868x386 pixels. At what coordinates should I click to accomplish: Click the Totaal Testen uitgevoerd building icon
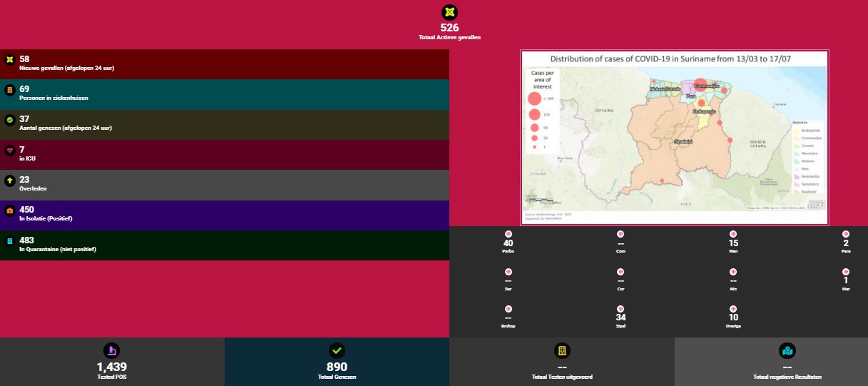(562, 350)
